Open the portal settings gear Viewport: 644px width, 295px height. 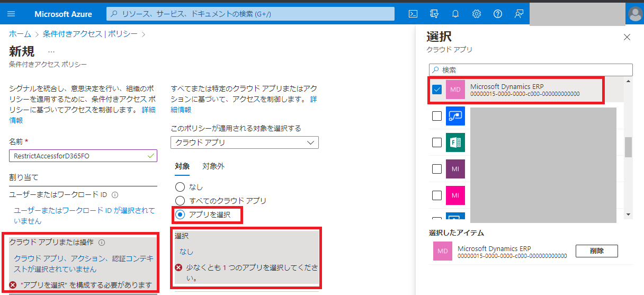477,14
